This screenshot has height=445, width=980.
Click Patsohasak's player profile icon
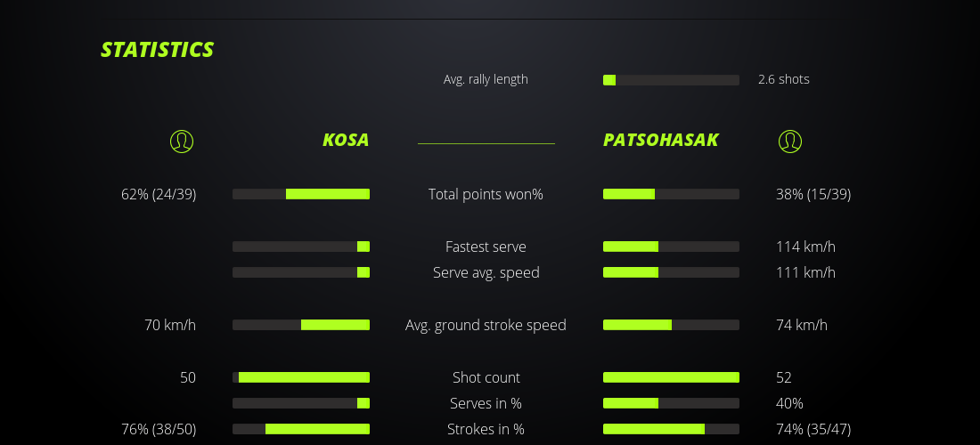coord(790,141)
